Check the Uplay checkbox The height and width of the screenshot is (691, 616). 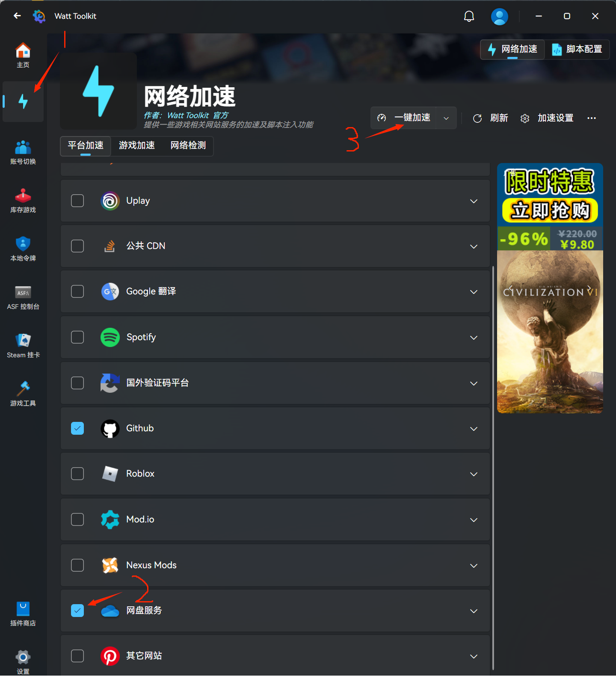pyautogui.click(x=77, y=201)
